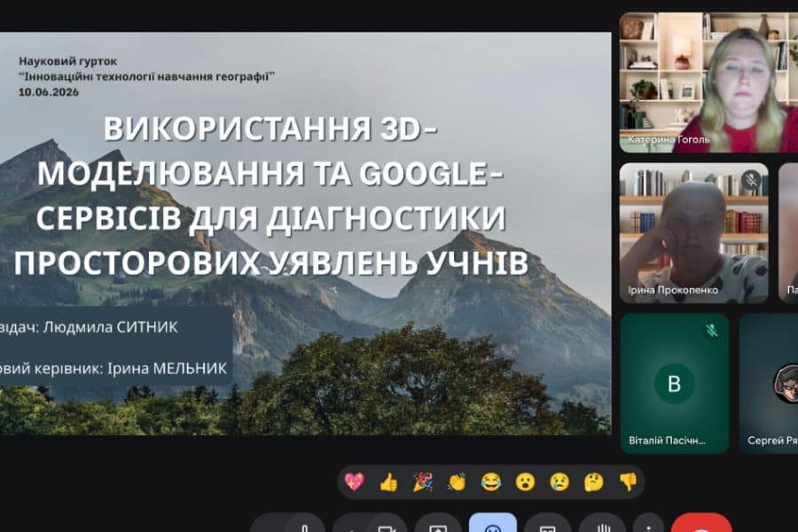Click the round 'B' avatar of Віталій
Screen dimensions: 798x532
pyautogui.click(x=675, y=383)
